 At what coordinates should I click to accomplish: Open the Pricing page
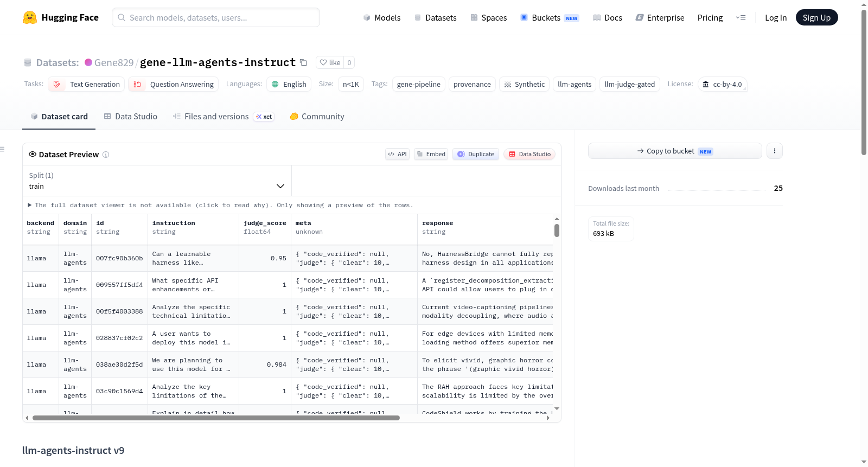[x=710, y=17]
